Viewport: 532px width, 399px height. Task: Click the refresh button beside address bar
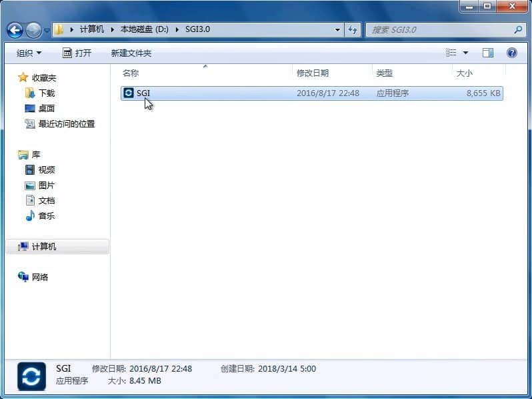tap(353, 30)
